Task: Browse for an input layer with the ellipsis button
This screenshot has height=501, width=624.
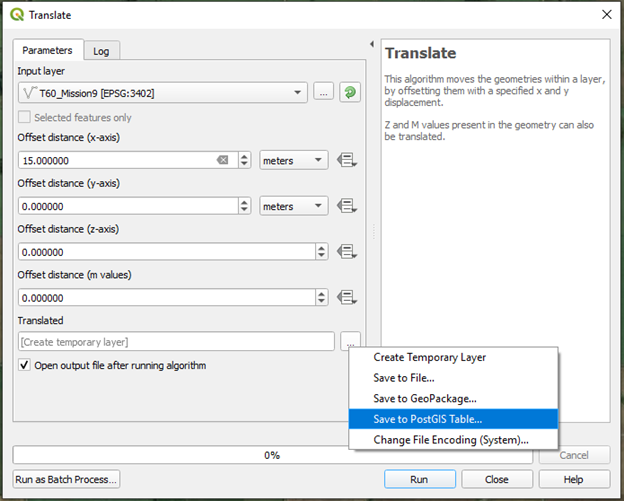Action: click(x=323, y=93)
